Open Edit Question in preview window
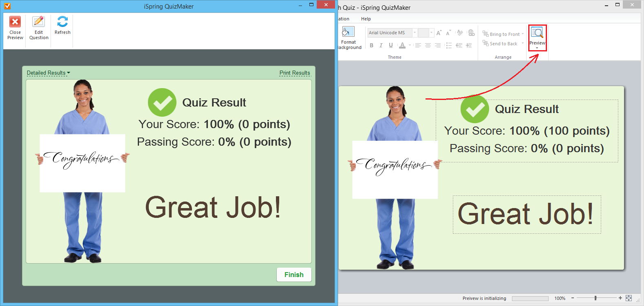 [x=39, y=29]
